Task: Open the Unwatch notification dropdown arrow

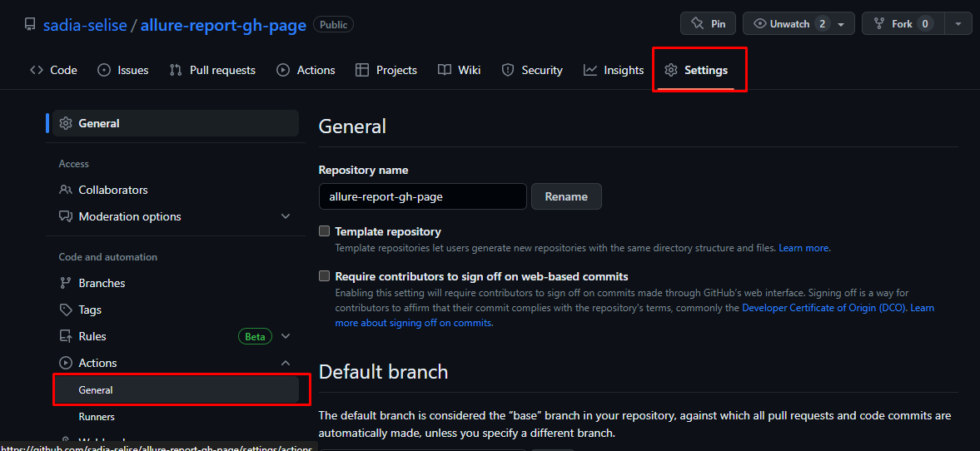Action: [841, 24]
